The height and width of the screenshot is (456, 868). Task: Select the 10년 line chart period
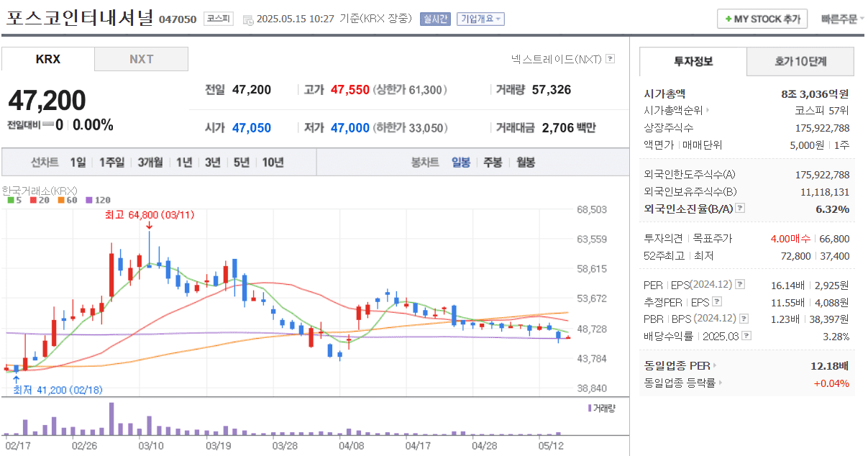click(273, 163)
